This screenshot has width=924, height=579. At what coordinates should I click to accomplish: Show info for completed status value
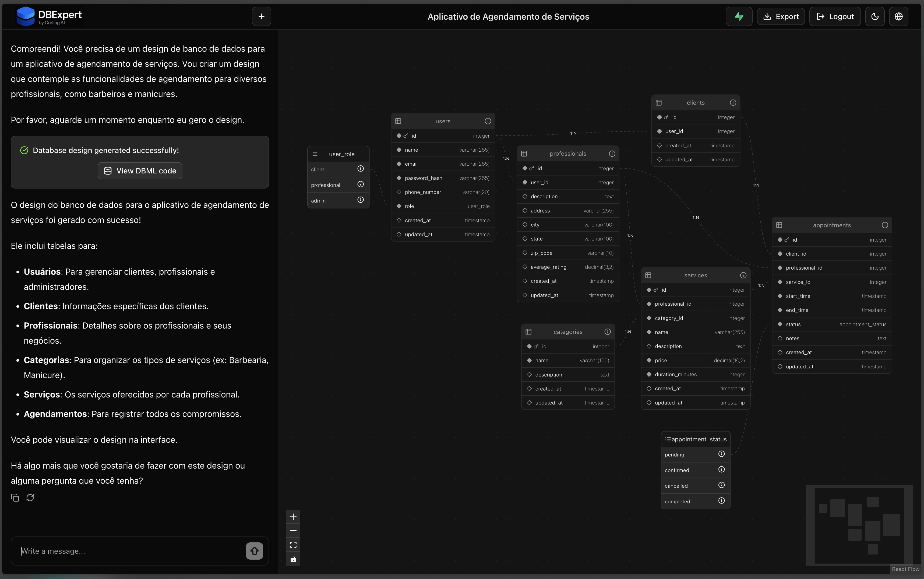click(x=722, y=500)
